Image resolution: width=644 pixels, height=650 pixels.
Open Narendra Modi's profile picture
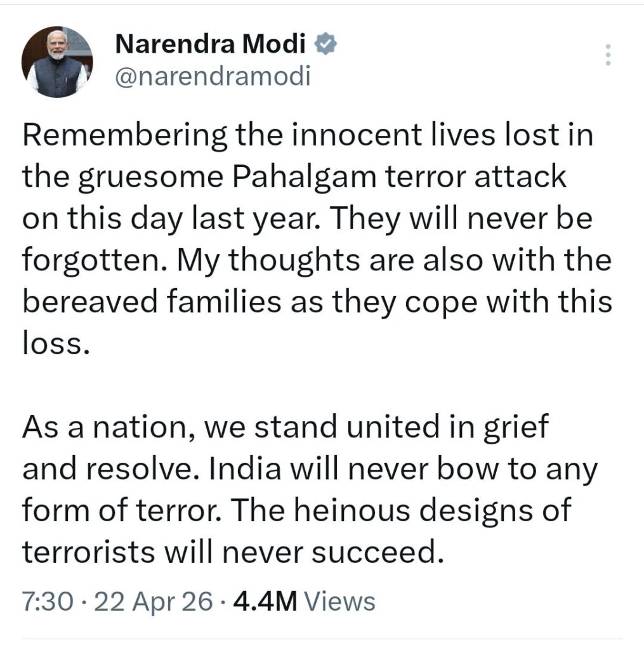click(x=57, y=63)
